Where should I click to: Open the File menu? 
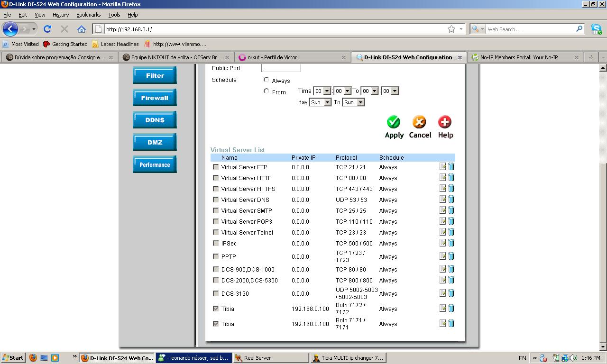7,15
